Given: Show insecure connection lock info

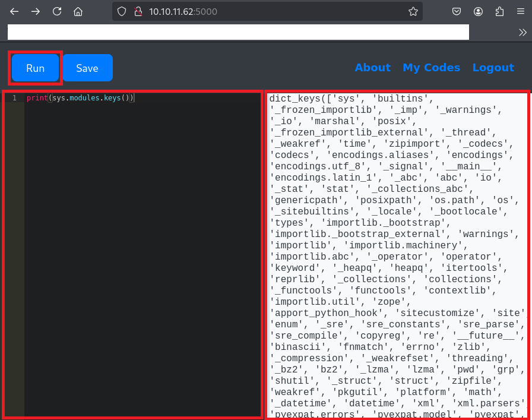Looking at the screenshot, I should coord(137,11).
